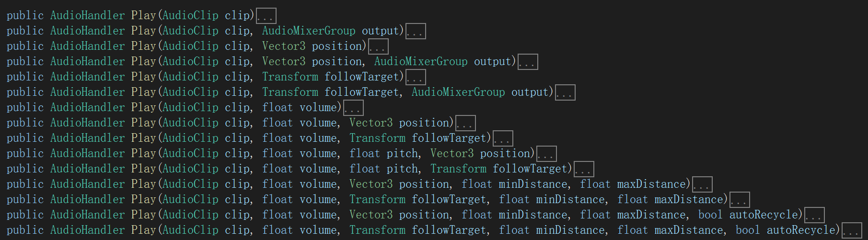Image resolution: width=868 pixels, height=240 pixels.
Task: Expand Play(clip, volume, Transform followTarget) collapsed block
Action: click(503, 139)
